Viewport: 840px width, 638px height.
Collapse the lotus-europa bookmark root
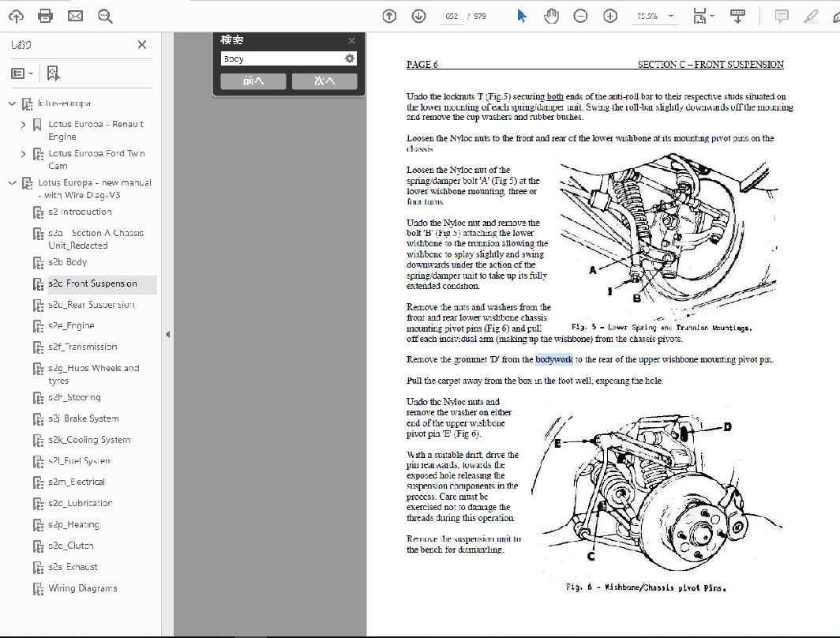coord(13,103)
